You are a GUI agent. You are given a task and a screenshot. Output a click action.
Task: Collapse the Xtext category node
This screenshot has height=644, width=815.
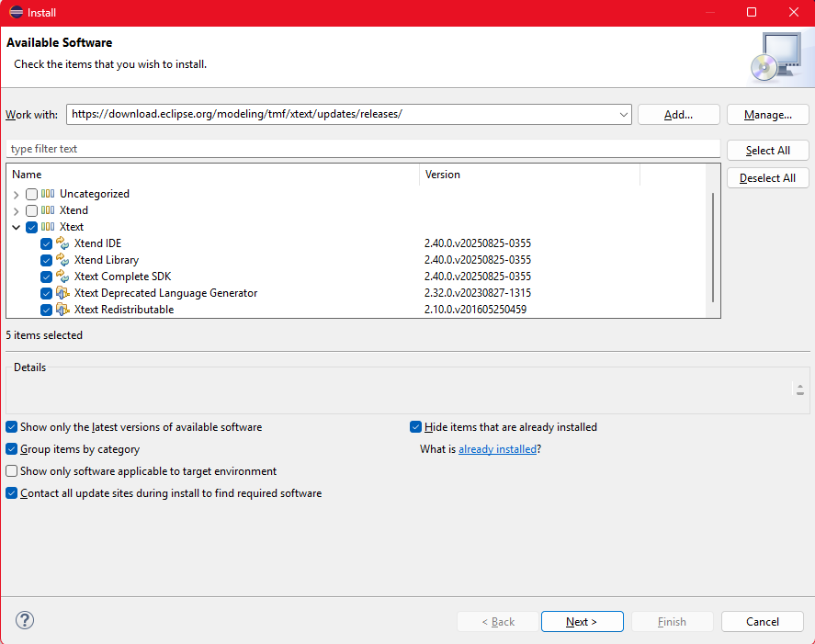(17, 227)
